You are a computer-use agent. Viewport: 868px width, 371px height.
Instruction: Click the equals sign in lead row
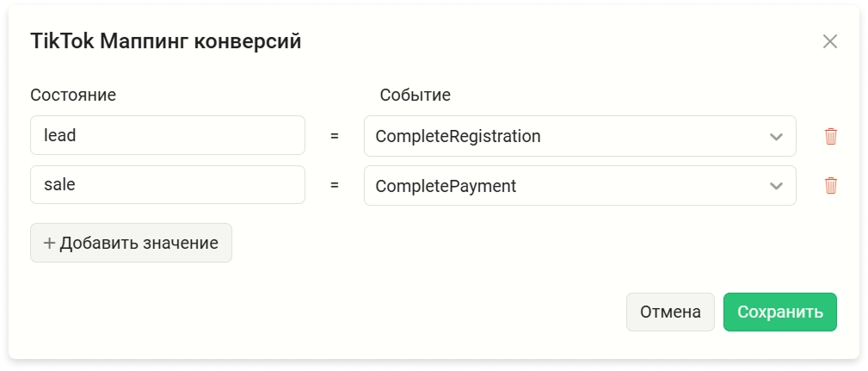pyautogui.click(x=335, y=136)
